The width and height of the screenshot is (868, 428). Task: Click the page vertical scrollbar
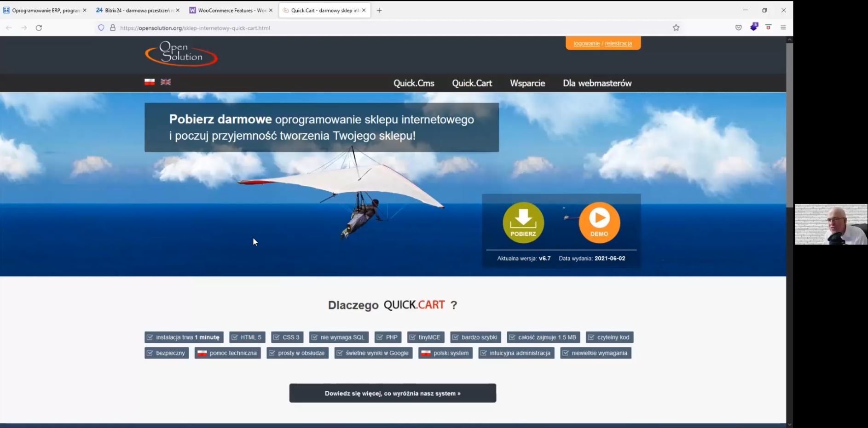[790, 124]
